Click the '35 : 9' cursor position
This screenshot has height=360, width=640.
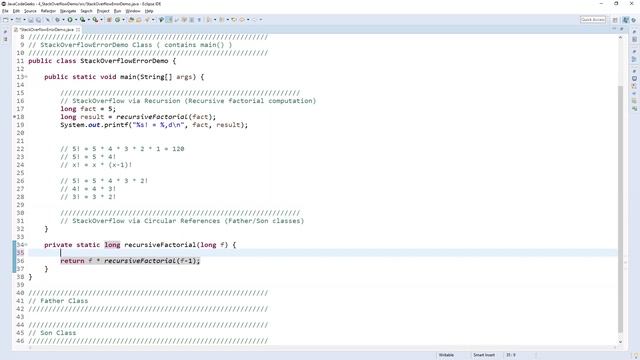click(x=511, y=355)
